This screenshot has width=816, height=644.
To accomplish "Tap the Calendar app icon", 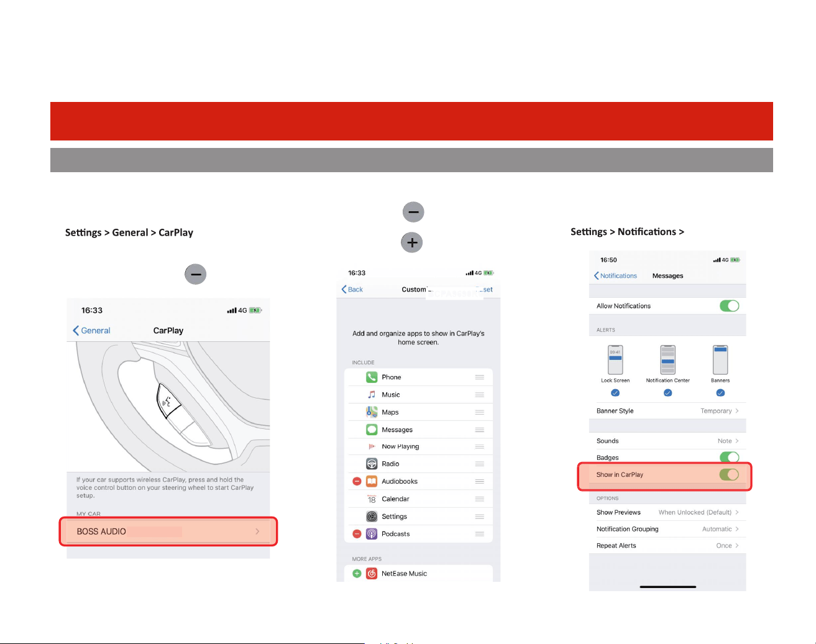I will coord(372,499).
